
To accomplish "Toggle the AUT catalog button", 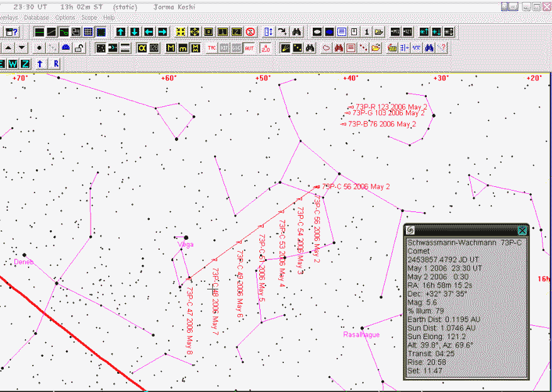I will tap(249, 48).
